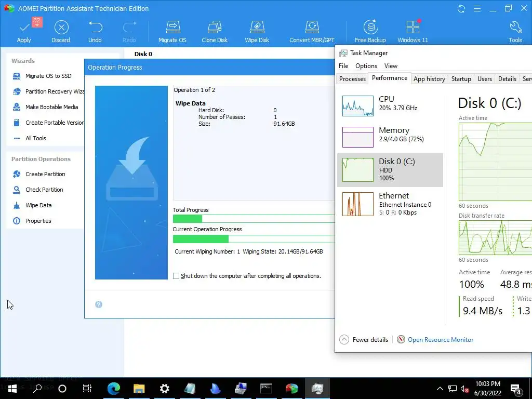Switch to Startup tab
Image resolution: width=532 pixels, height=399 pixels.
click(x=461, y=79)
